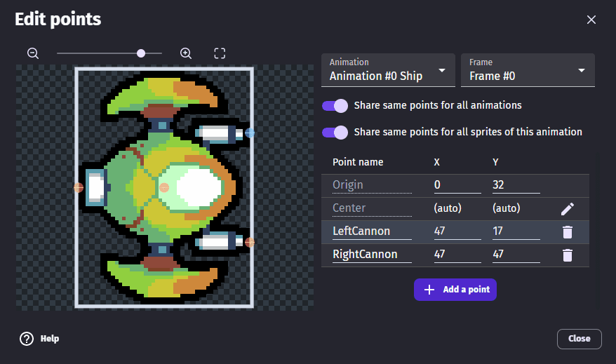Click the Origin X value field
The height and width of the screenshot is (364, 616).
pyautogui.click(x=457, y=184)
